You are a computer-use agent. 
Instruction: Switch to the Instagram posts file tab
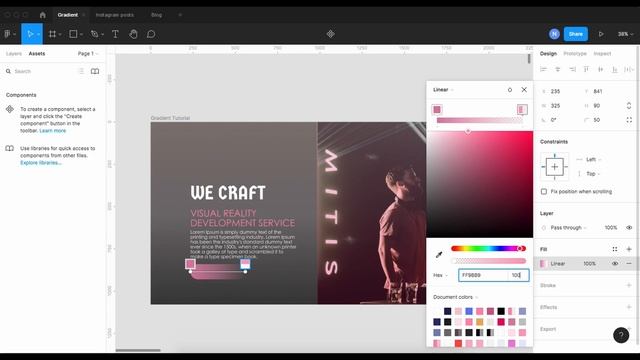[115, 15]
